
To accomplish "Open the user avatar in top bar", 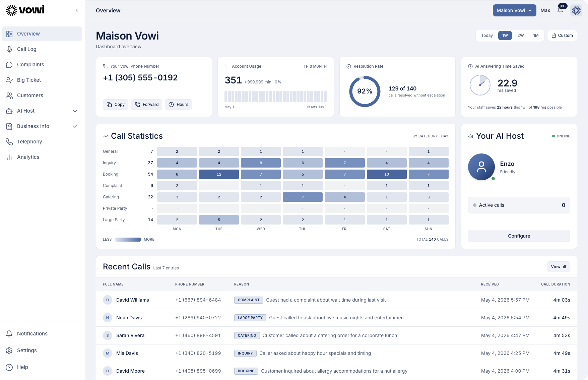I will 576,10.
